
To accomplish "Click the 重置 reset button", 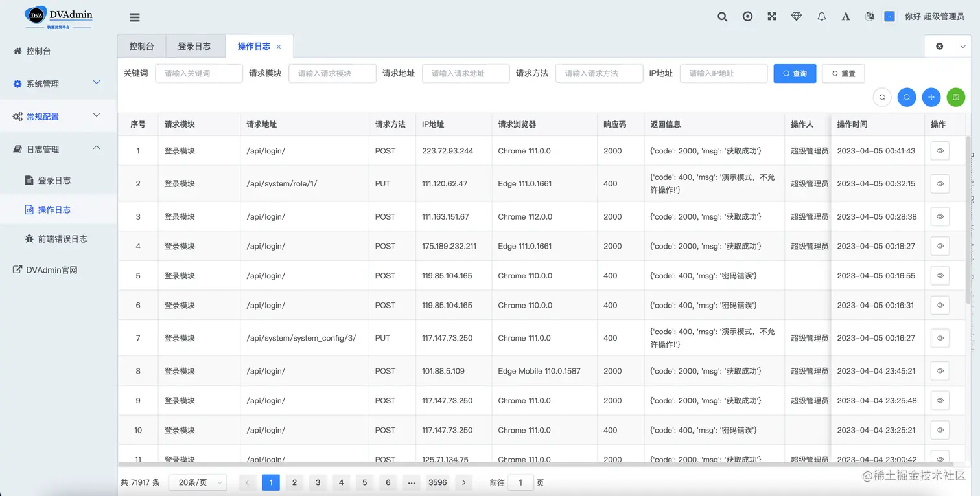I will pyautogui.click(x=843, y=73).
